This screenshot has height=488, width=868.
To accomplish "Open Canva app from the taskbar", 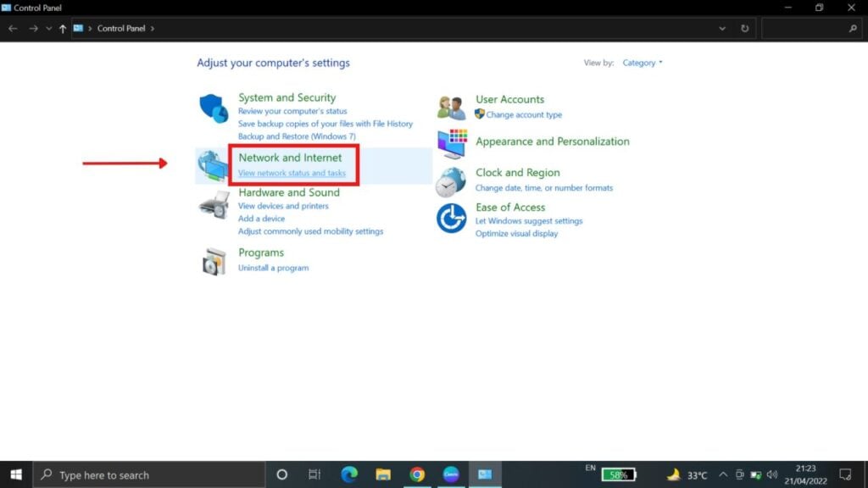I will point(451,474).
